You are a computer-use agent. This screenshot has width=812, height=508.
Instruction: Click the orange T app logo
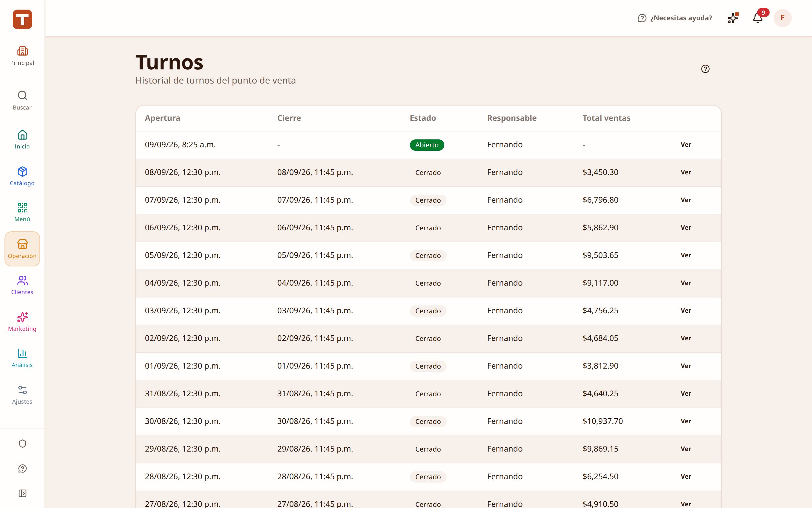(x=23, y=19)
